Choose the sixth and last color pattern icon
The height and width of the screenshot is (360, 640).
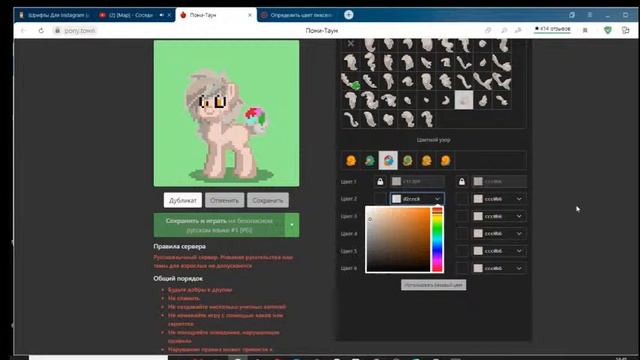pos(445,160)
